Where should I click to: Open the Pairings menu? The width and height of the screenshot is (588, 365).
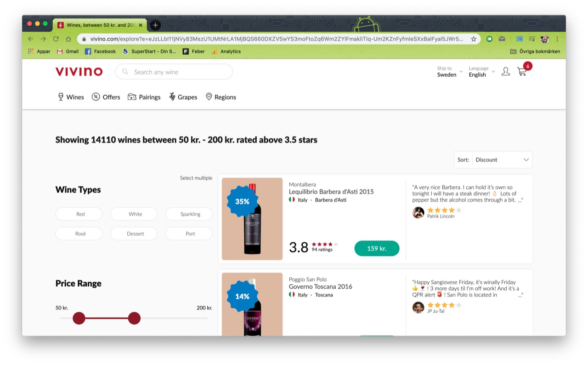[x=144, y=97]
